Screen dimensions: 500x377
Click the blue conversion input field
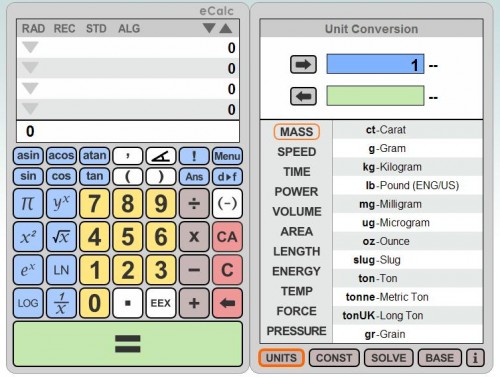point(375,64)
